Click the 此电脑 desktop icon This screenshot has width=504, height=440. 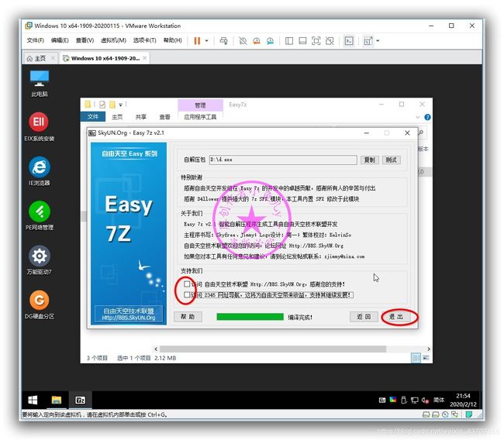tap(40, 83)
